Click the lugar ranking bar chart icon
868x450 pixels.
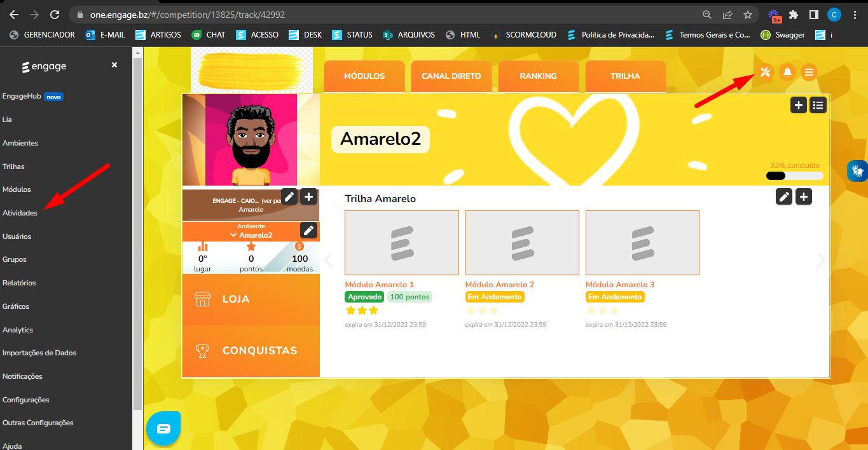[x=203, y=247]
